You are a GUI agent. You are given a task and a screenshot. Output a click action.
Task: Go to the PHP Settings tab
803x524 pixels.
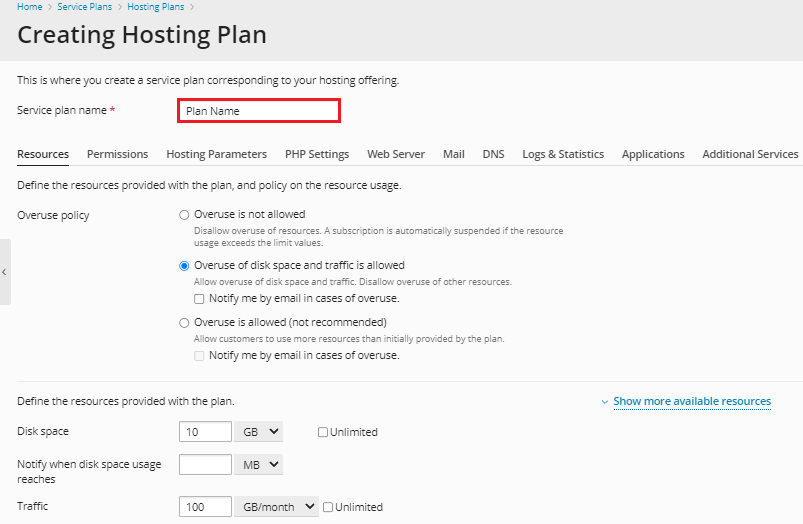317,154
